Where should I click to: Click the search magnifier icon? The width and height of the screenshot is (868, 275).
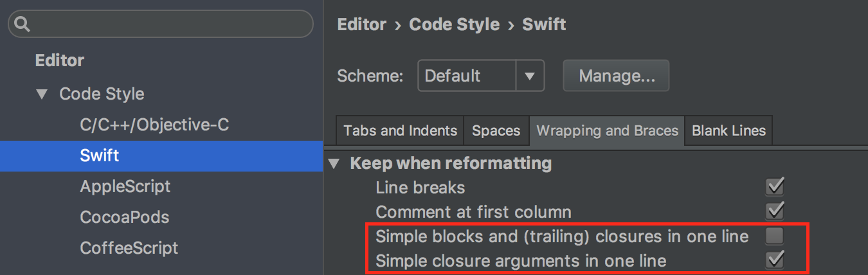(x=23, y=24)
